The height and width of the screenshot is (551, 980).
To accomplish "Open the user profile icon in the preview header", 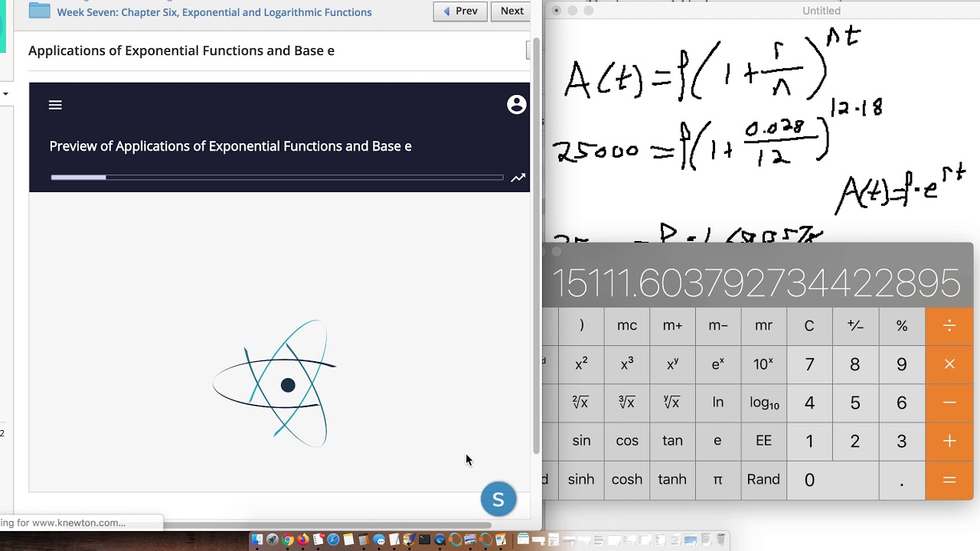I will (517, 105).
